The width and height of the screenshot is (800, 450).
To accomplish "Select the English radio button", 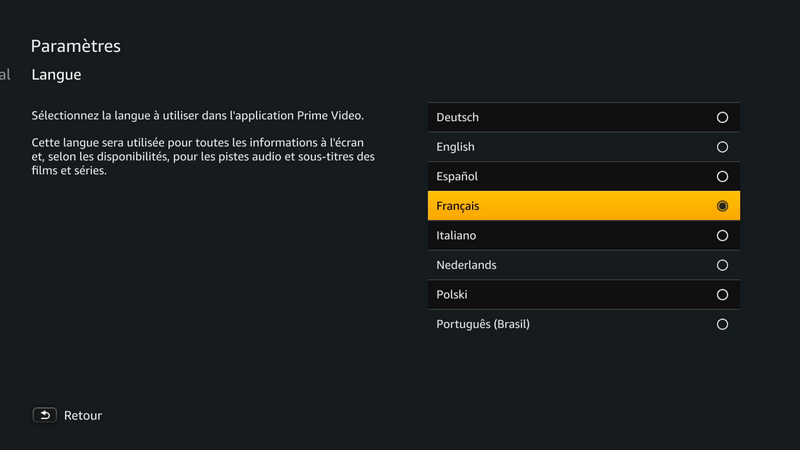I will pyautogui.click(x=722, y=147).
